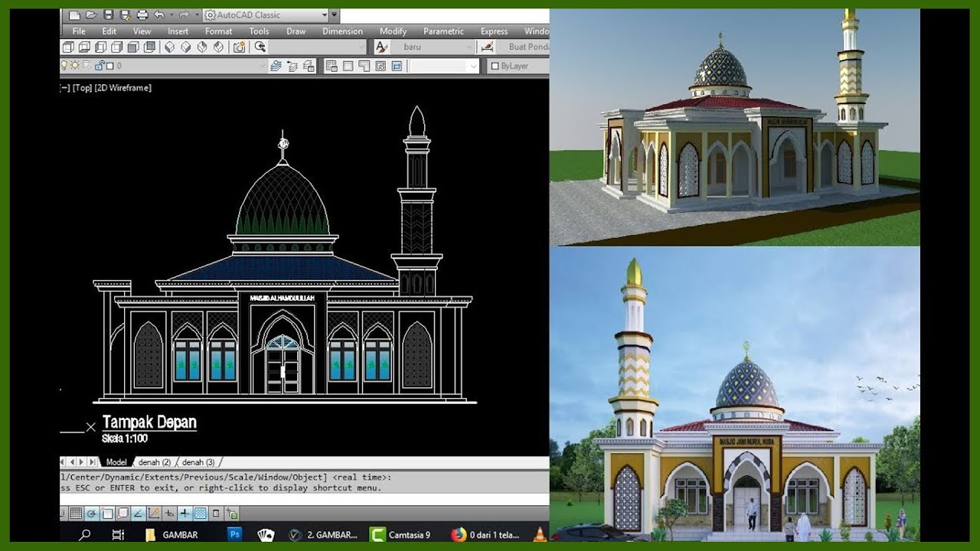Click the polygonal viewport icon

[x=364, y=66]
